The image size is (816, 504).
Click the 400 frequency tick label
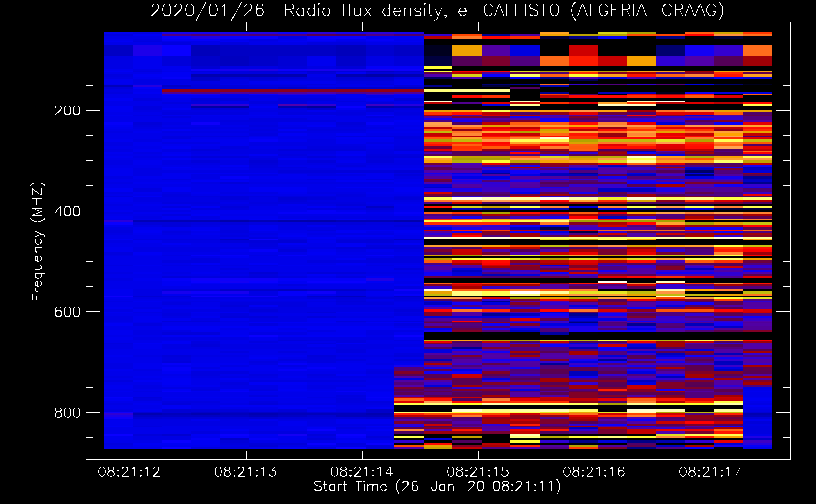68,211
